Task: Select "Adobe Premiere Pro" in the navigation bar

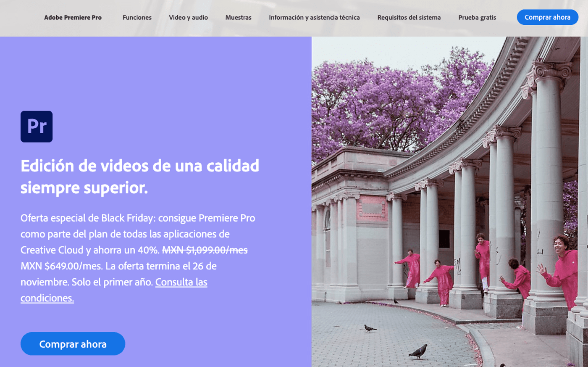Action: pyautogui.click(x=73, y=18)
